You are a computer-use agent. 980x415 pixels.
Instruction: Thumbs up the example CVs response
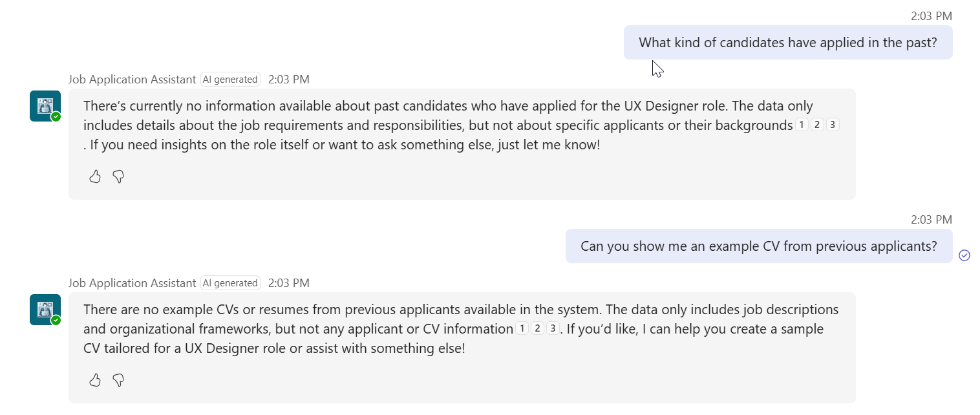(95, 380)
